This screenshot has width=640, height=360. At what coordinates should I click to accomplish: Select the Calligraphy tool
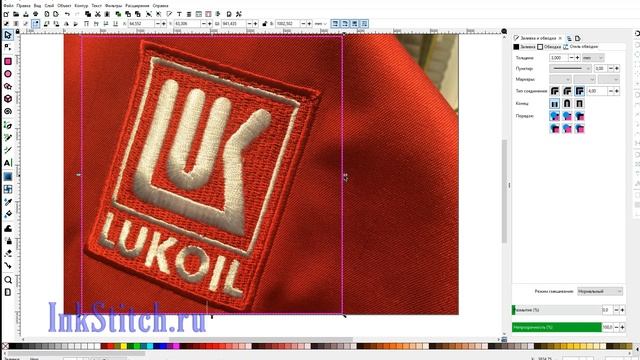[x=8, y=150]
